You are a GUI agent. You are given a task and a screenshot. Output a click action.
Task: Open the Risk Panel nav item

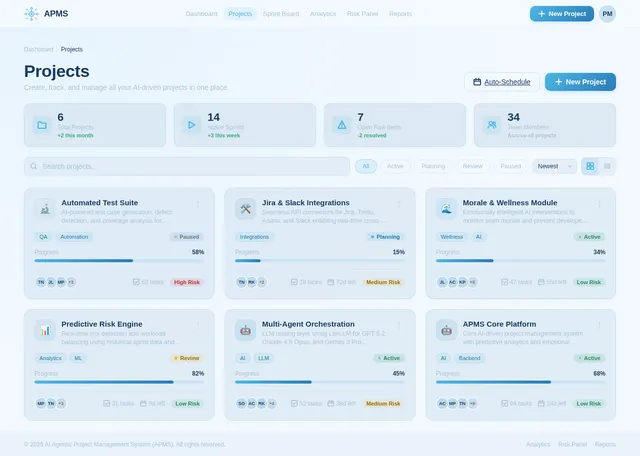click(362, 14)
